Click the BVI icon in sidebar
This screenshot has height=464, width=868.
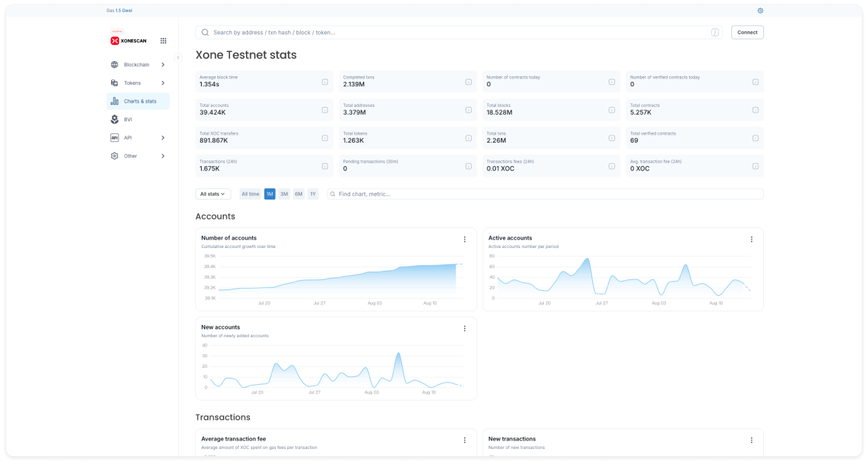coord(115,120)
